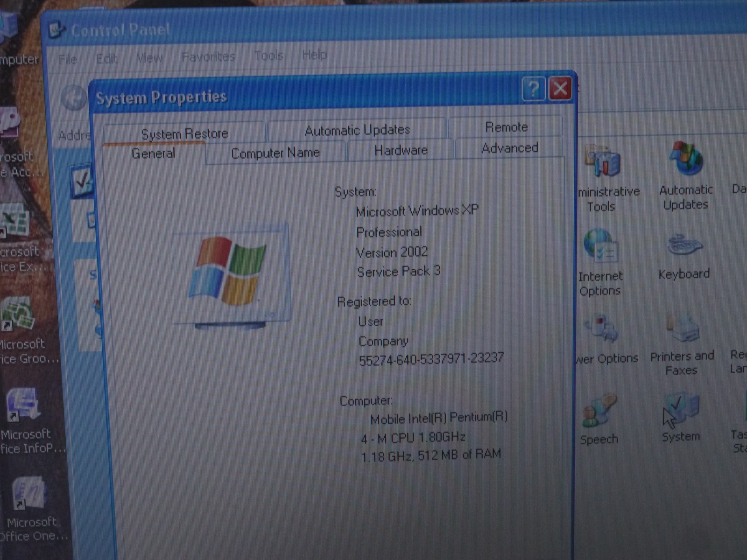The width and height of the screenshot is (747, 560).
Task: Click the Mobile Intel(R) Pentium(R) text
Action: (x=439, y=418)
